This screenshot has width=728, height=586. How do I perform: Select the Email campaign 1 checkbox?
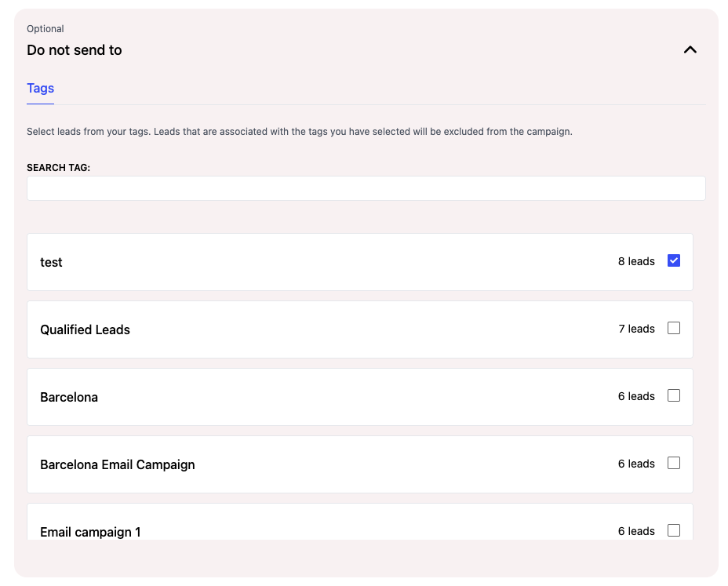[674, 530]
